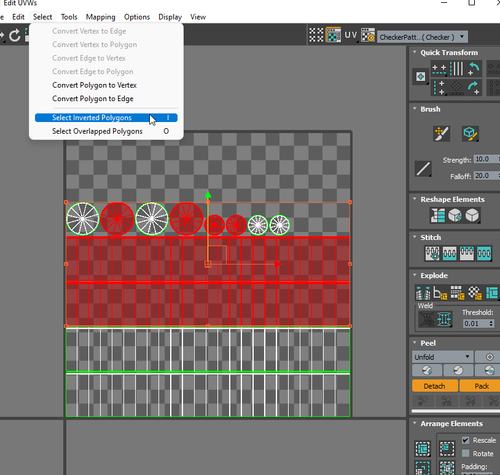Click the third peel row icon at right

click(489, 370)
